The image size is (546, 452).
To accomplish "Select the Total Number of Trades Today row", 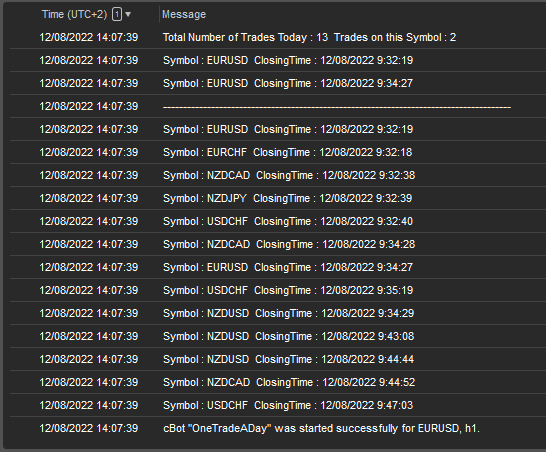I will (x=278, y=37).
